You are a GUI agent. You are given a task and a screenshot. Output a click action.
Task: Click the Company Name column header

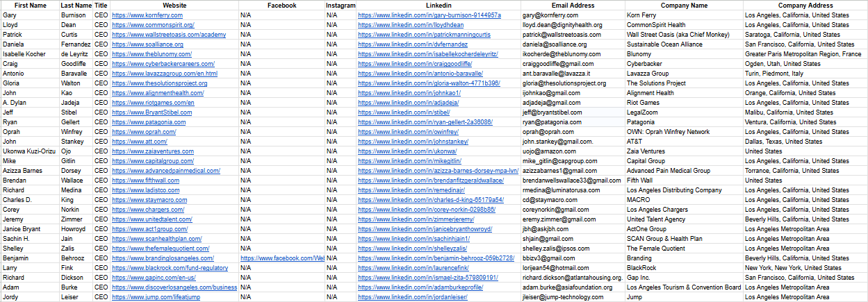click(683, 5)
